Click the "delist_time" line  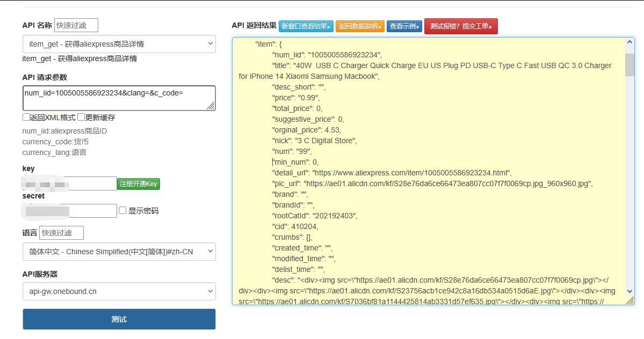298,270
